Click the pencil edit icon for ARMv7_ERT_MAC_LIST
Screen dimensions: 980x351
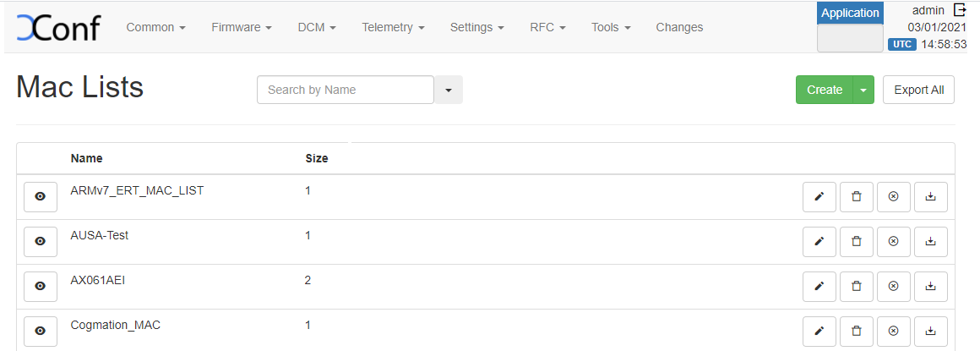[819, 197]
